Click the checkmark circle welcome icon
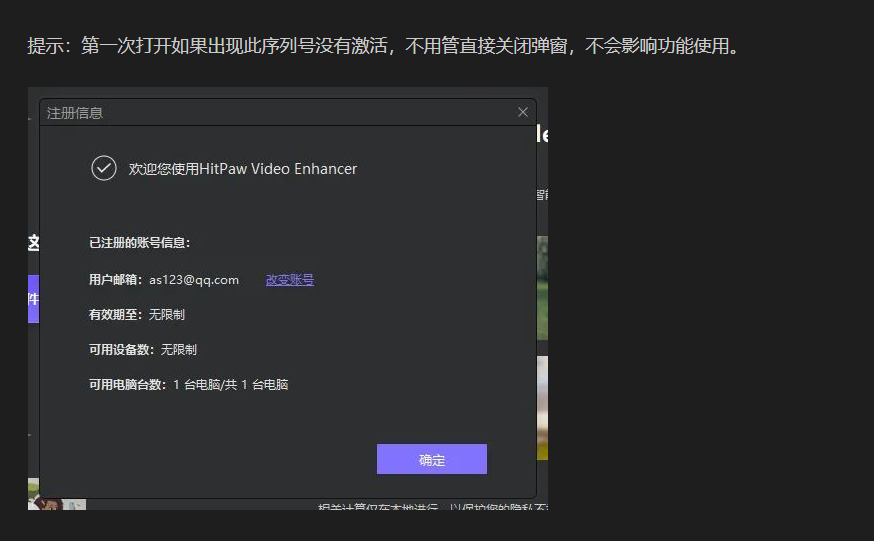This screenshot has height=541, width=874. (104, 168)
